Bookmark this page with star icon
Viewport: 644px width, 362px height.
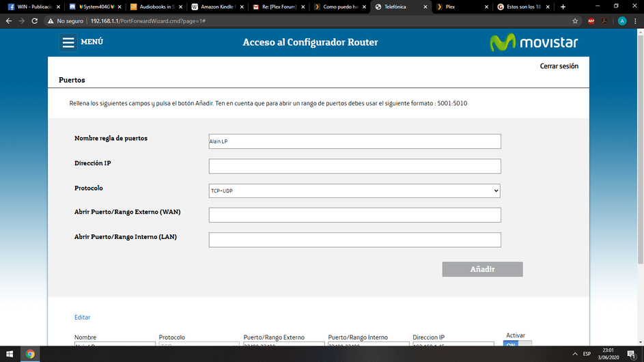[x=575, y=21]
